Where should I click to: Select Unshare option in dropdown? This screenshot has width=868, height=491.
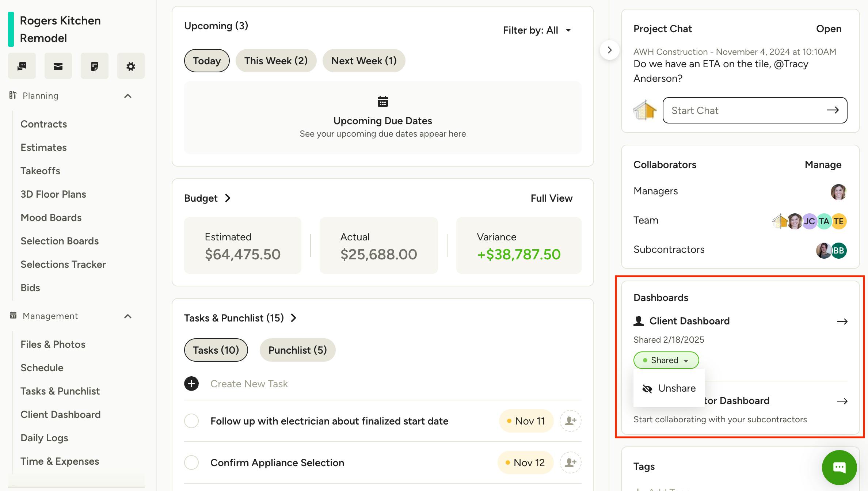[669, 388]
